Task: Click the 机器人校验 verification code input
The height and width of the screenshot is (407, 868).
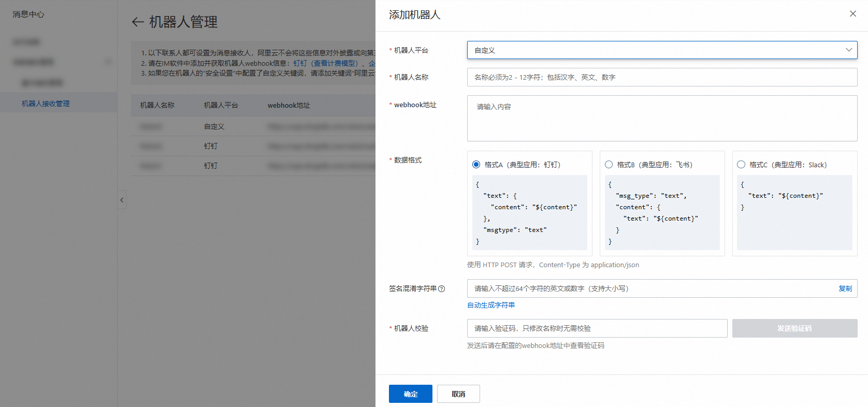Action: click(597, 328)
